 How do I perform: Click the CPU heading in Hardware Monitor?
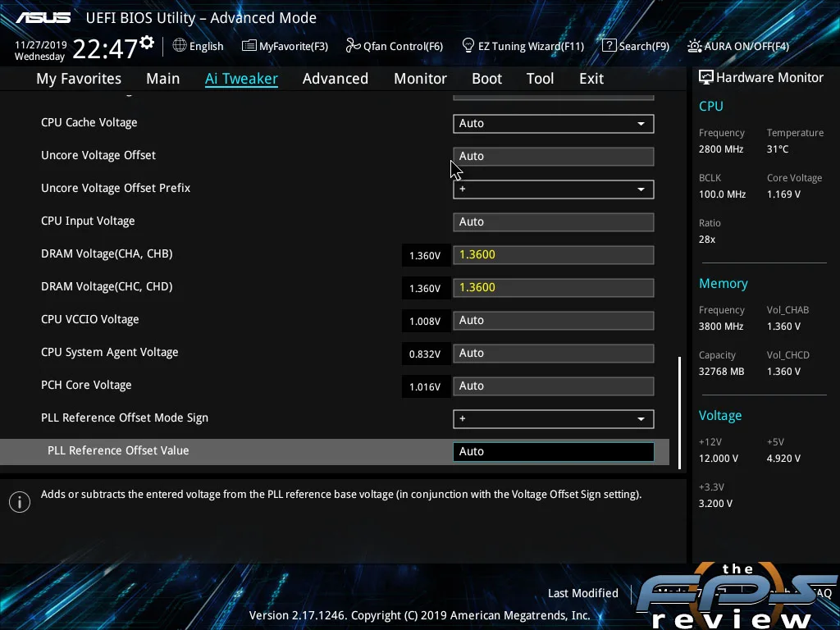pyautogui.click(x=711, y=106)
